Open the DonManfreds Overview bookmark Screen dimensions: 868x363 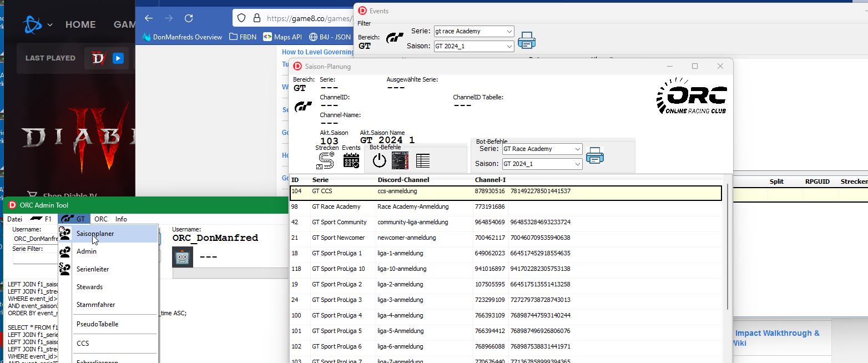(x=182, y=37)
